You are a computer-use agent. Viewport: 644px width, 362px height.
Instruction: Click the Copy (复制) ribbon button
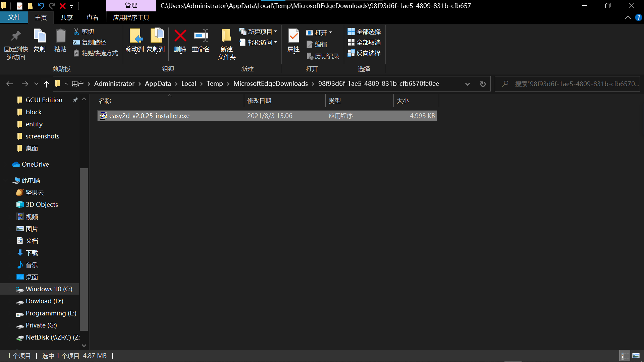click(40, 41)
